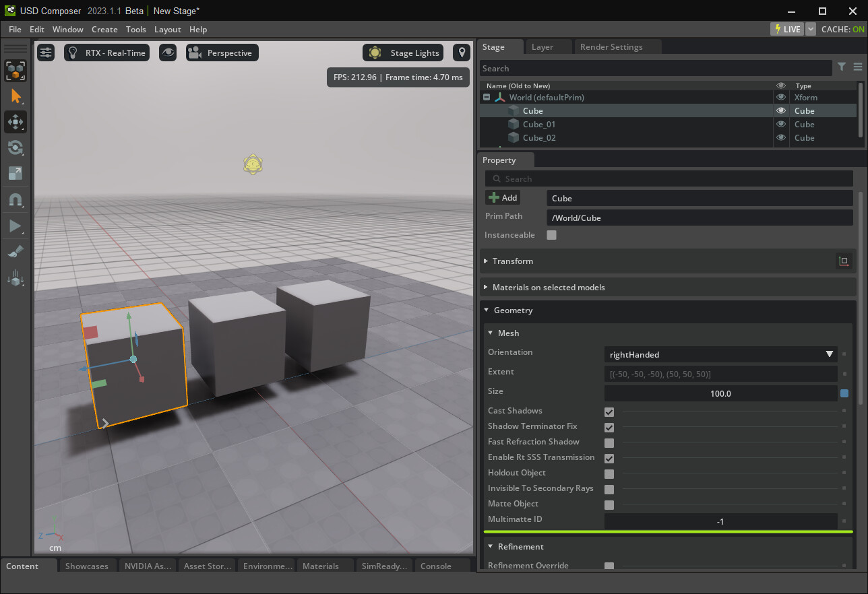Open the Layout menu
Screen dimensions: 868x594
tap(168, 29)
